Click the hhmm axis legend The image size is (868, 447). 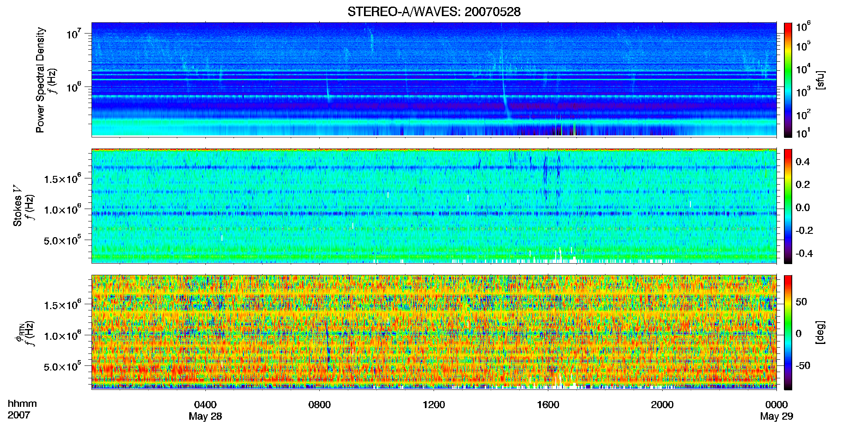pyautogui.click(x=22, y=404)
